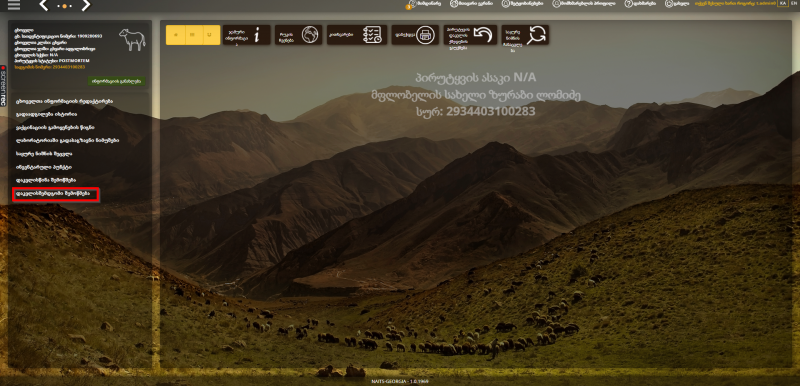The width and height of the screenshot is (800, 386).
Task: Switch language to EN
Action: 794,4
